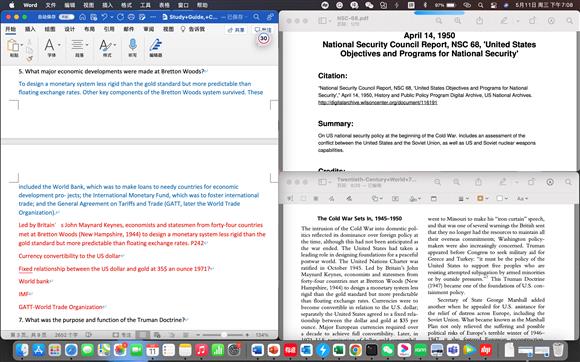
Task: Open the border color swatch in Preview markup toolbar
Action: tap(480, 199)
